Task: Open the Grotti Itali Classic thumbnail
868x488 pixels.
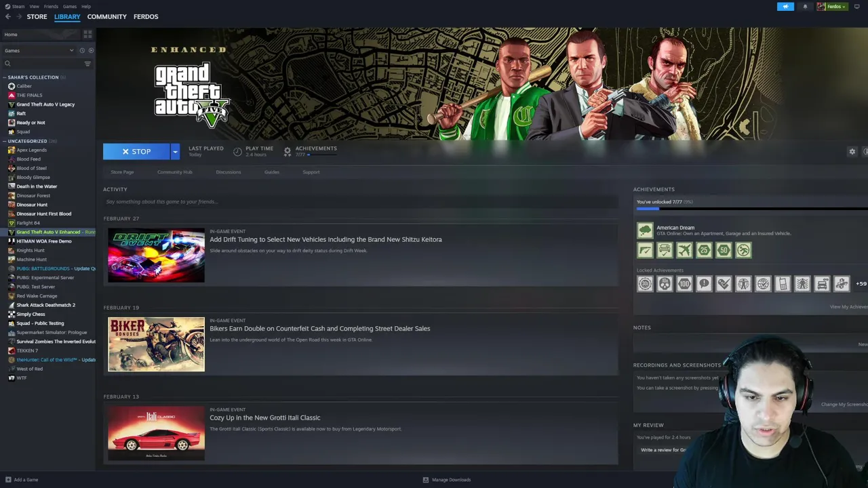Action: pos(156,434)
